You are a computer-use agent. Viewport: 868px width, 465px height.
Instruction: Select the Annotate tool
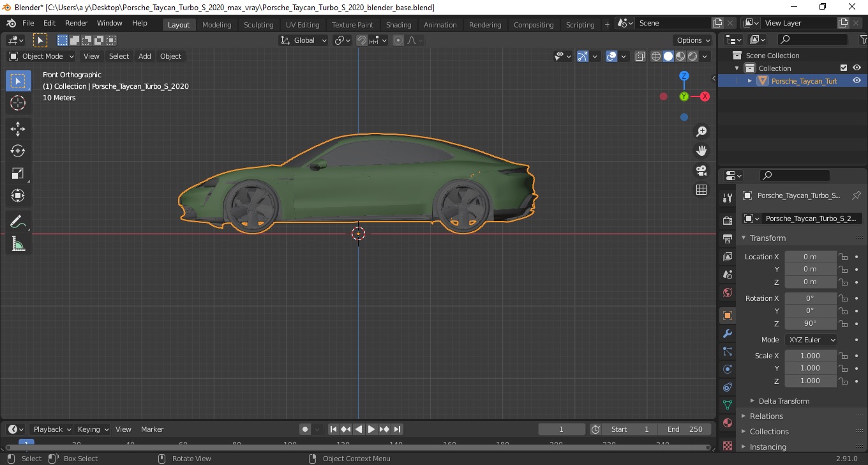pyautogui.click(x=18, y=222)
